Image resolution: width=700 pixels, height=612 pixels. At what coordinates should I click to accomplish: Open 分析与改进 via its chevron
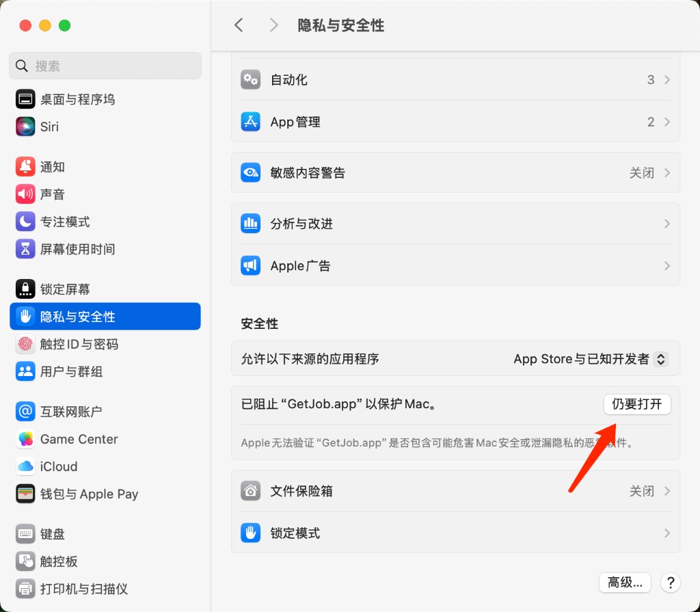(x=667, y=224)
